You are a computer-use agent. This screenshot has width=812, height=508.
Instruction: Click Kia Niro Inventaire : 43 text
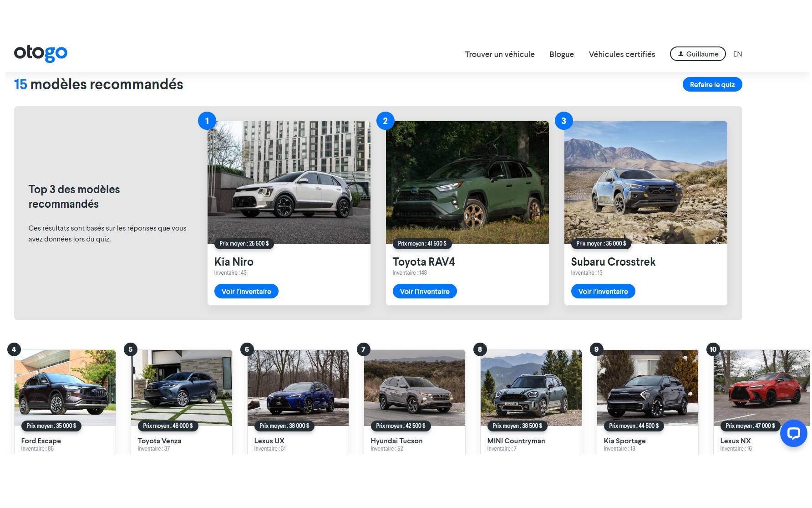(x=230, y=273)
